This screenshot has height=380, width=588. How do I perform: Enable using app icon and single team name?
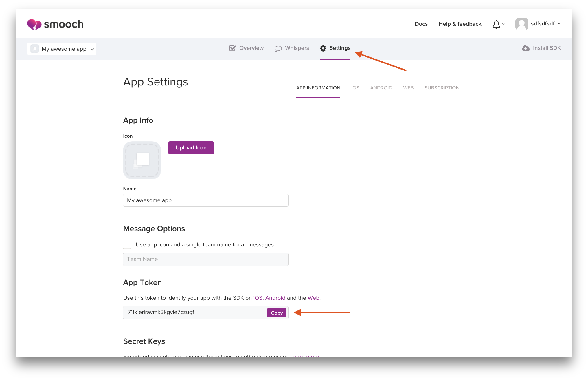click(127, 244)
